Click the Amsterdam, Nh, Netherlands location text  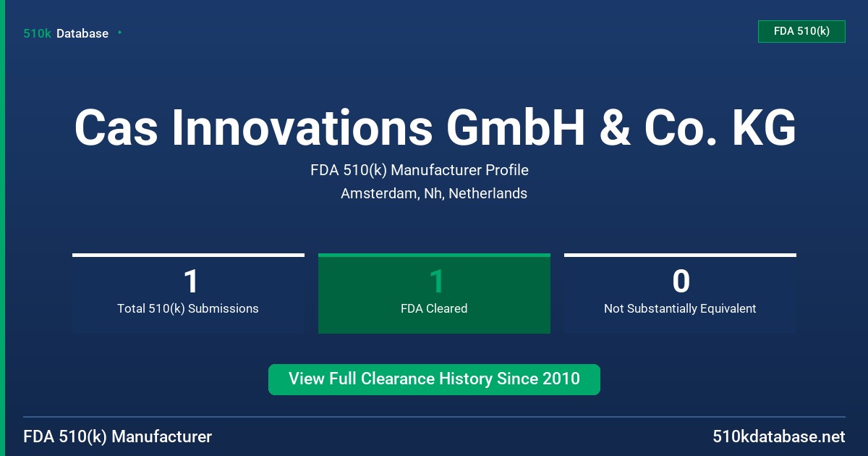click(x=434, y=193)
